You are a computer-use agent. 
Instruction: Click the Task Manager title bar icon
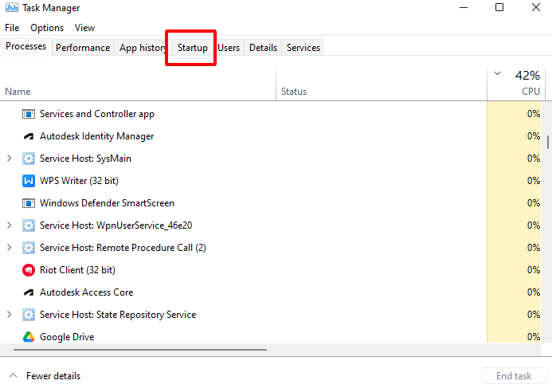pos(11,8)
